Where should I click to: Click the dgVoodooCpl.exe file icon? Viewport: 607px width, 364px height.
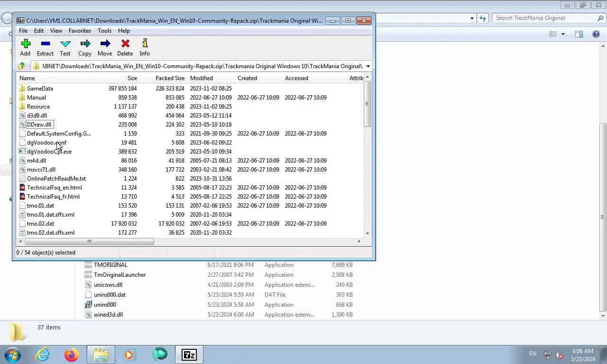pyautogui.click(x=22, y=151)
